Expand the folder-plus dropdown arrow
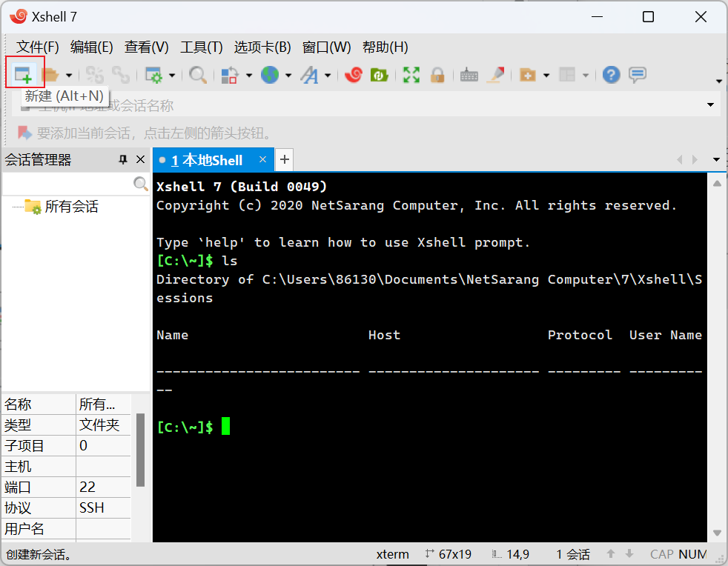Screen dimensions: 728x566 click(x=546, y=75)
